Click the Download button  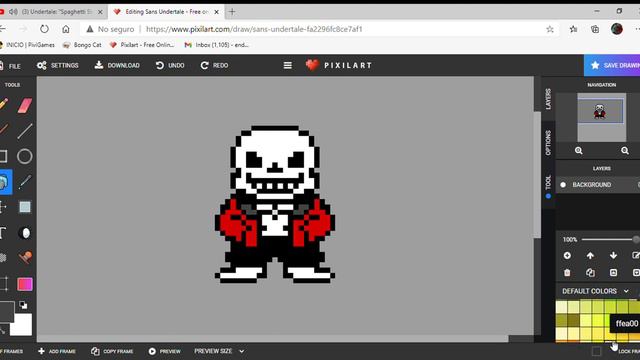pos(117,65)
